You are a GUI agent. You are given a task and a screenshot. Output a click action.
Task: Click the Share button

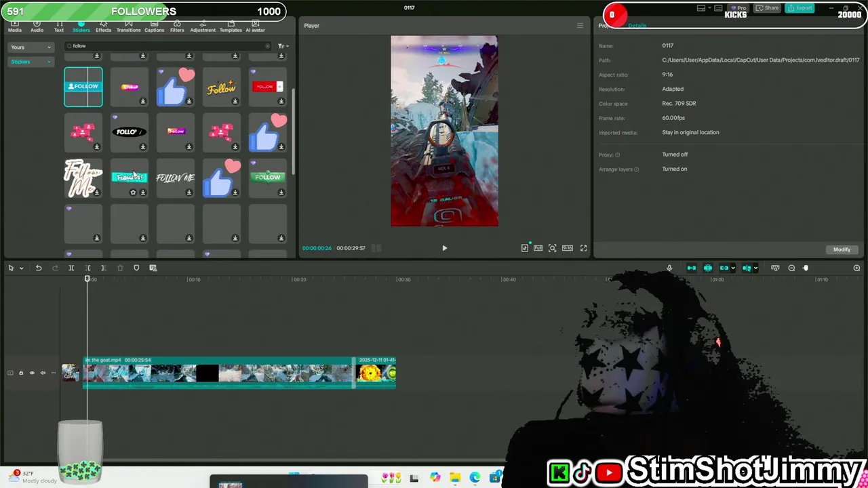[x=768, y=8]
